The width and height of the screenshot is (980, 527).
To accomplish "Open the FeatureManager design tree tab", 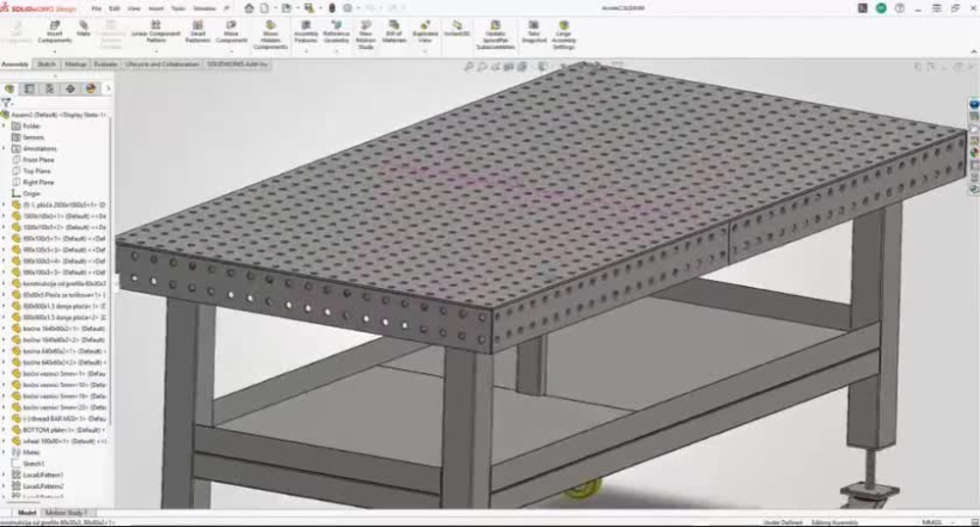I will click(x=9, y=89).
